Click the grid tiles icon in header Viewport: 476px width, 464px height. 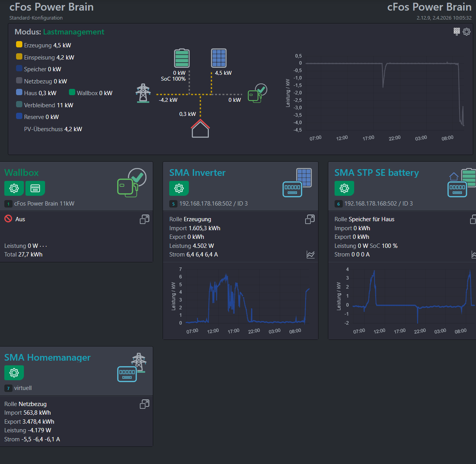456,31
